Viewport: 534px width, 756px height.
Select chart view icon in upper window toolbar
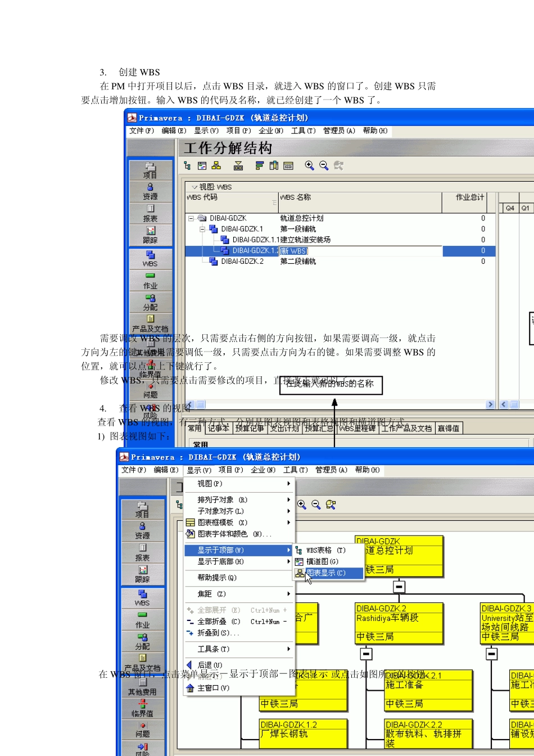pos(216,165)
